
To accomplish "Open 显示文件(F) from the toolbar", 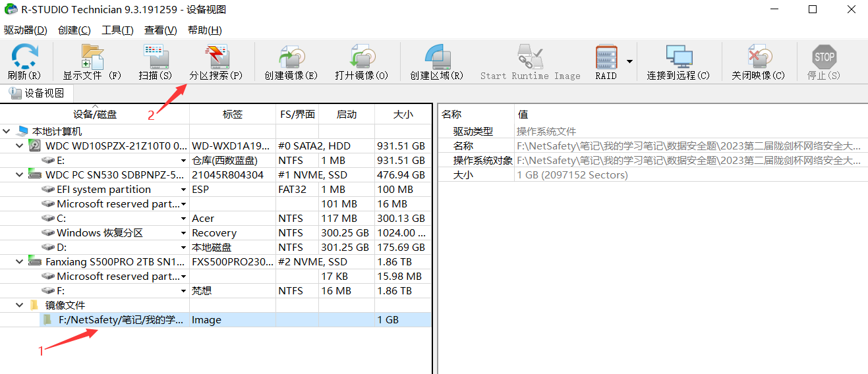I will pos(92,62).
